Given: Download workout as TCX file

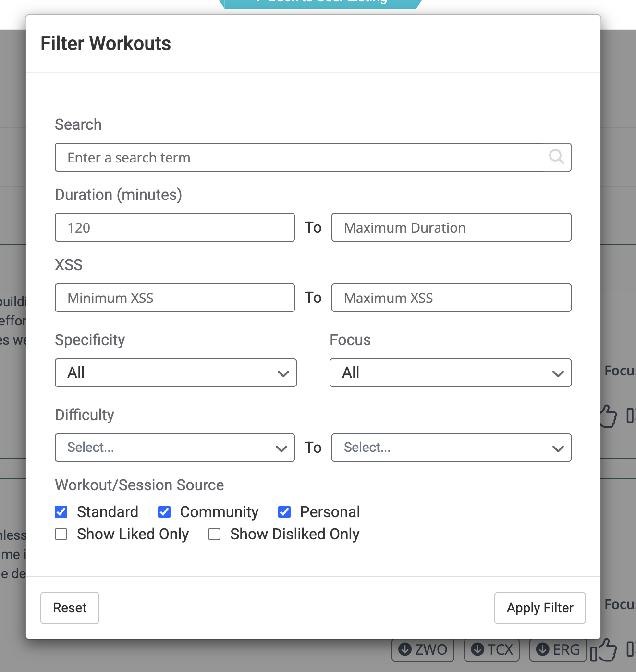Looking at the screenshot, I should [x=492, y=650].
